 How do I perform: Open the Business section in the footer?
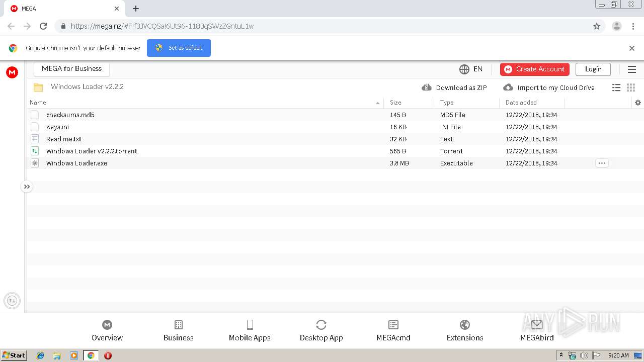tap(179, 331)
